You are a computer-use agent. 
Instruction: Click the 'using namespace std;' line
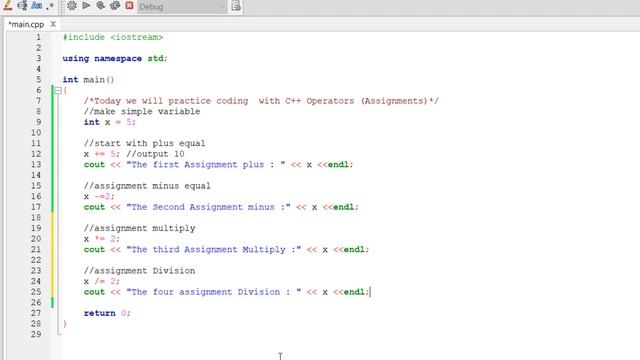(x=115, y=58)
